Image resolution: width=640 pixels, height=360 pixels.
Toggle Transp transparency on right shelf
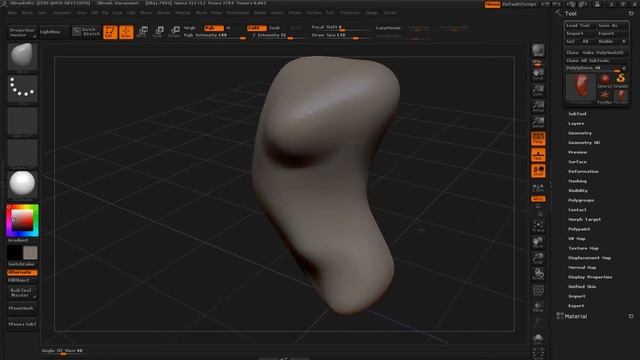(538, 306)
